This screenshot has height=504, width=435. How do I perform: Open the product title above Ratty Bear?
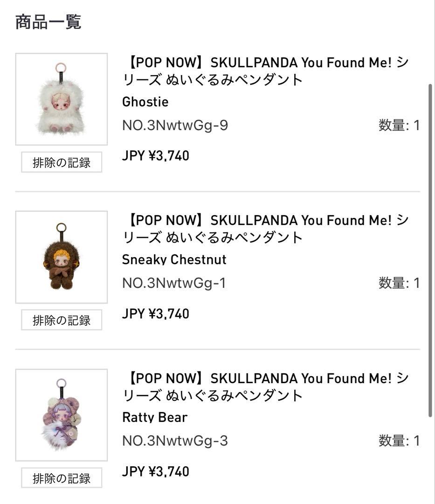click(266, 386)
